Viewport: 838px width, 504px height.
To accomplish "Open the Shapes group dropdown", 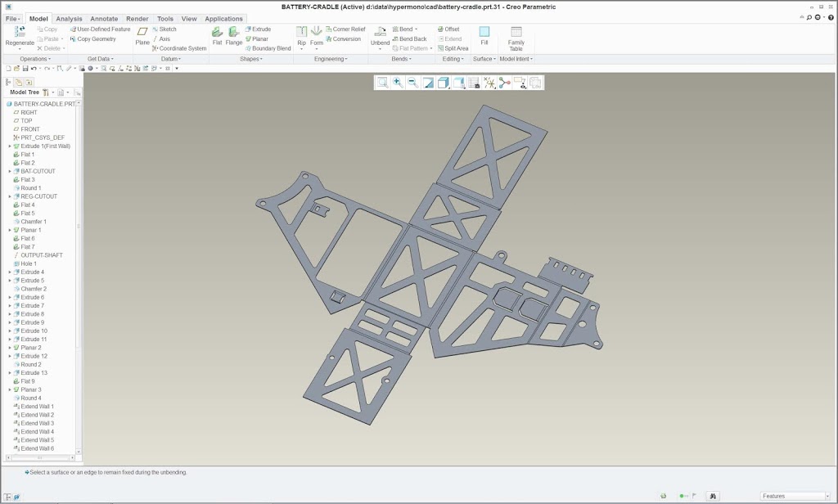I will (250, 59).
